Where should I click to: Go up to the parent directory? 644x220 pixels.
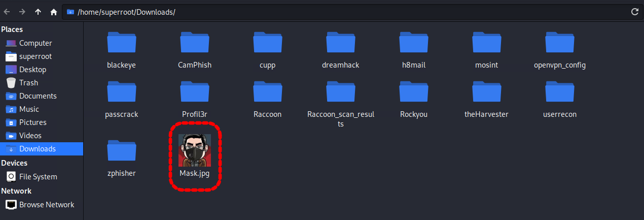point(38,12)
